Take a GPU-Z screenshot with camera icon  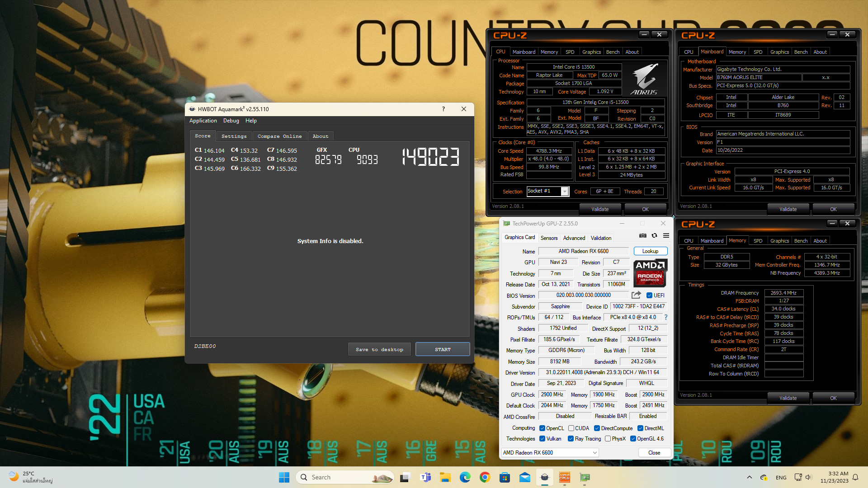pyautogui.click(x=642, y=235)
